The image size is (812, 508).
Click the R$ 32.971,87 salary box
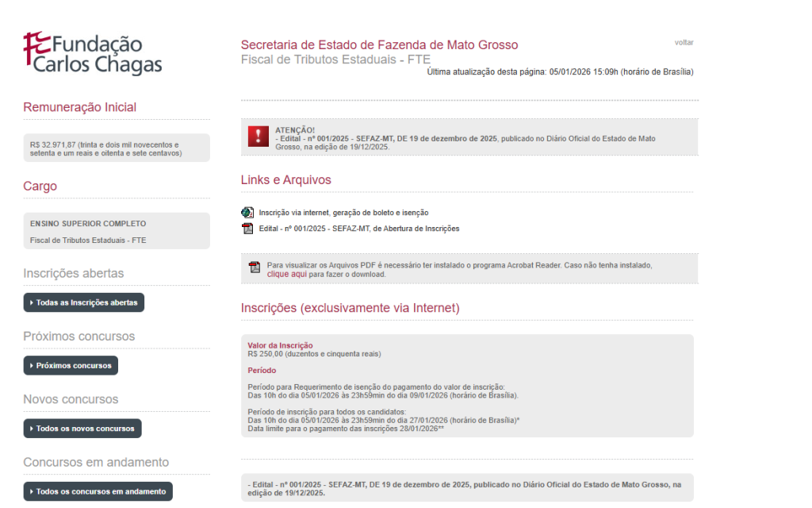117,148
